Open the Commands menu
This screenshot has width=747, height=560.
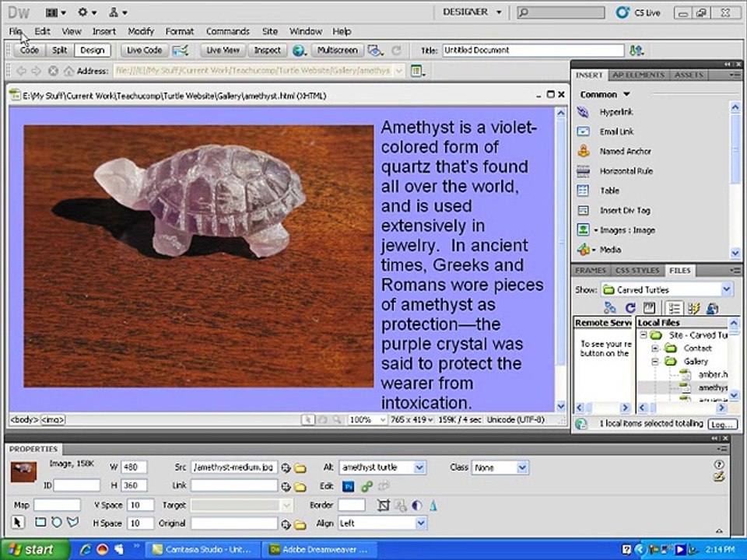click(227, 32)
